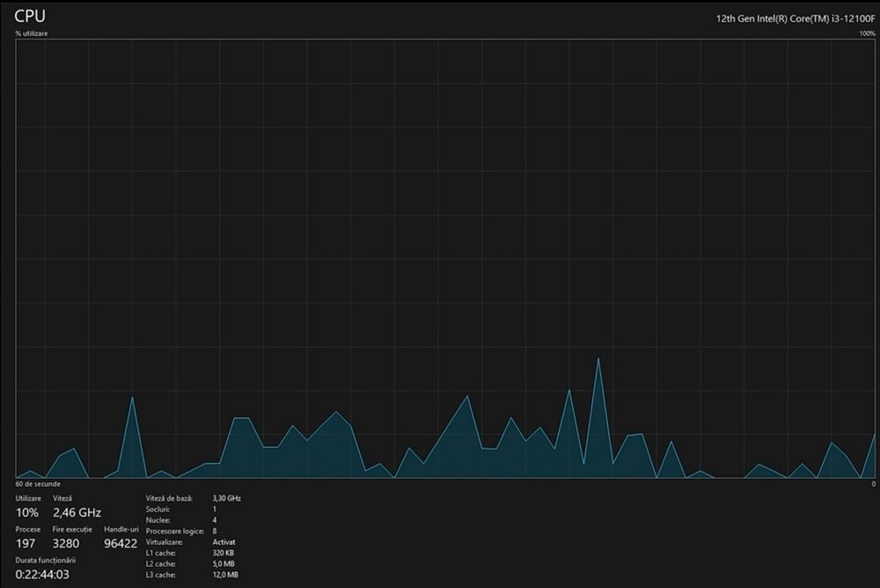Select the 12,0 MB cache value
Image resolution: width=880 pixels, height=588 pixels.
pos(225,575)
